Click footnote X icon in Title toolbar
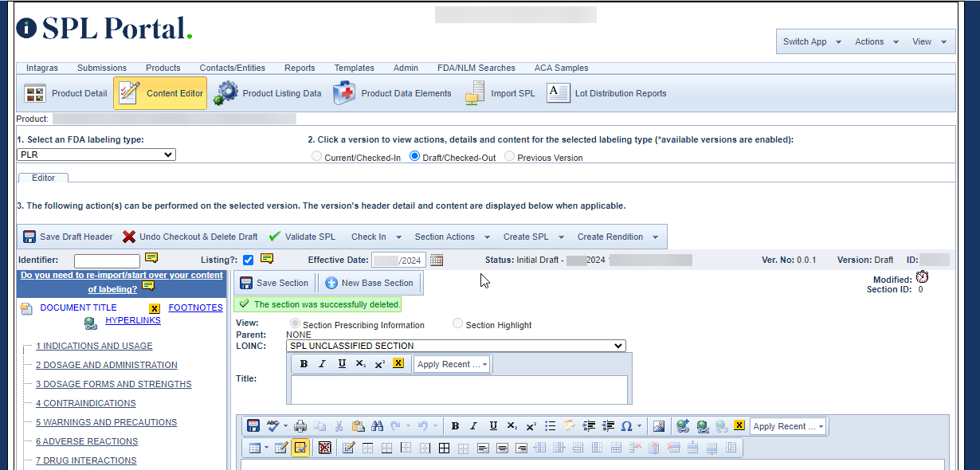Screen dimensions: 980x470 [398, 363]
